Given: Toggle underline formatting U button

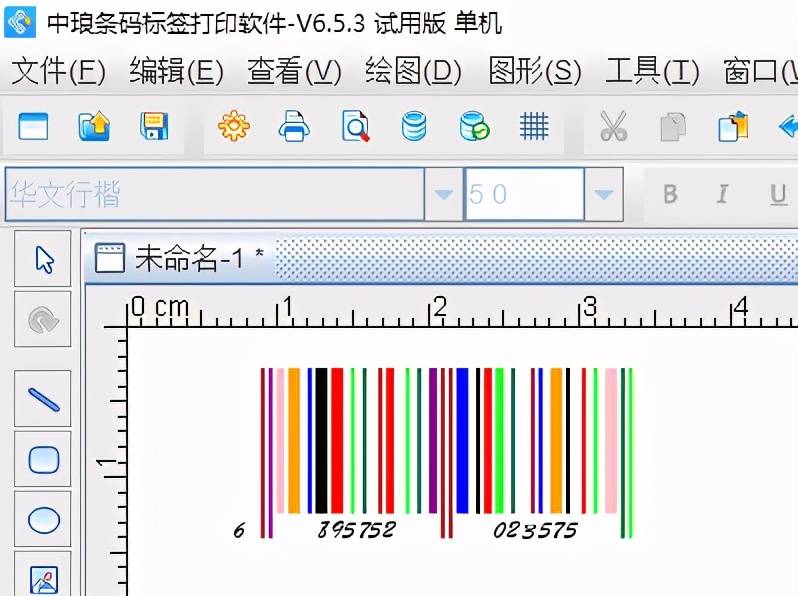Looking at the screenshot, I should point(778,194).
